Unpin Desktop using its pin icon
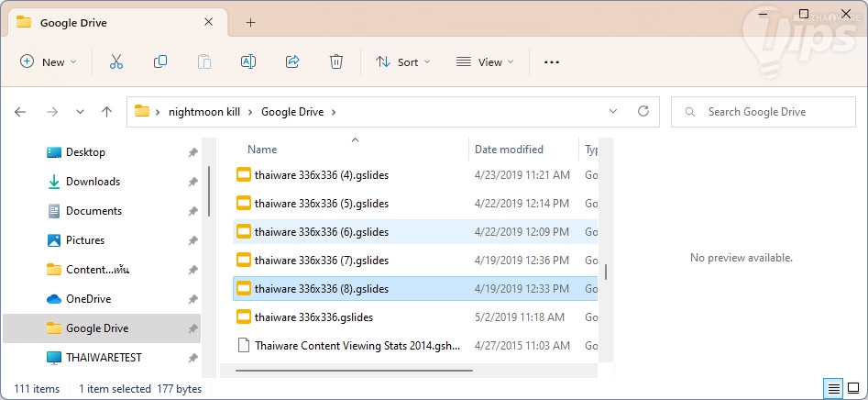Screen dimensions: 868x400 192,152
